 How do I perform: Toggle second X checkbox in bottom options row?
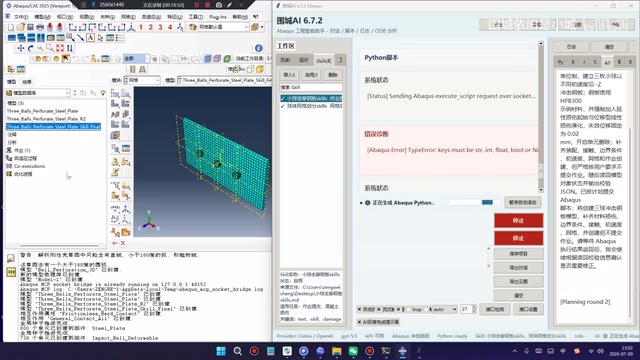coord(379,309)
